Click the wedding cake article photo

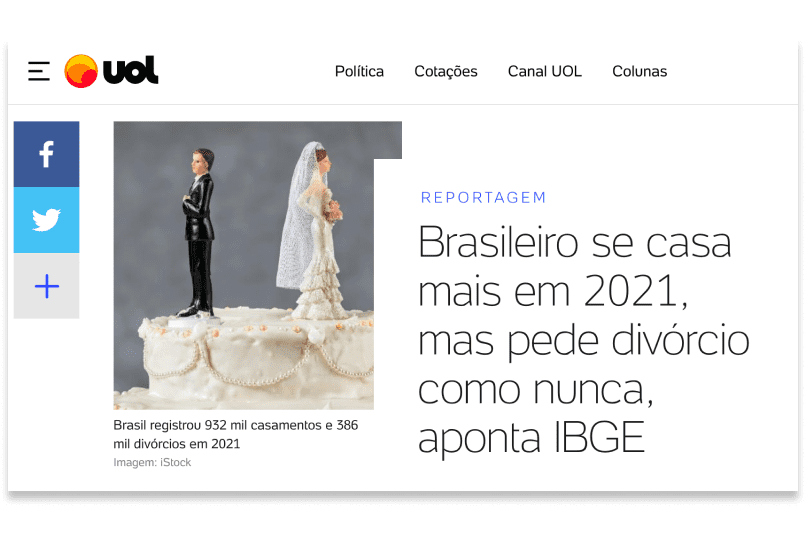click(x=258, y=265)
